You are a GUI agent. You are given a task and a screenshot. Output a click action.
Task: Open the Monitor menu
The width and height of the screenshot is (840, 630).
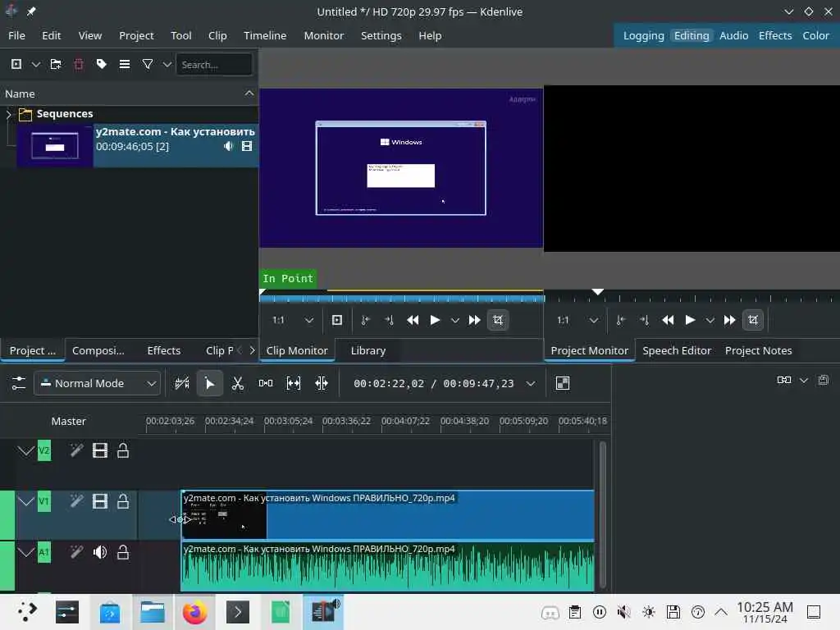[324, 36]
